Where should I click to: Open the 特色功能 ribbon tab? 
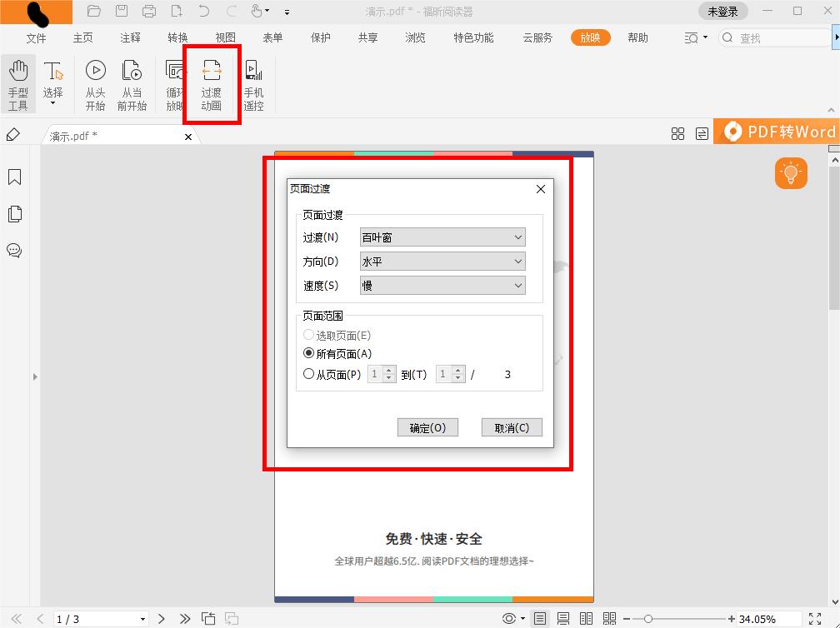click(x=472, y=37)
